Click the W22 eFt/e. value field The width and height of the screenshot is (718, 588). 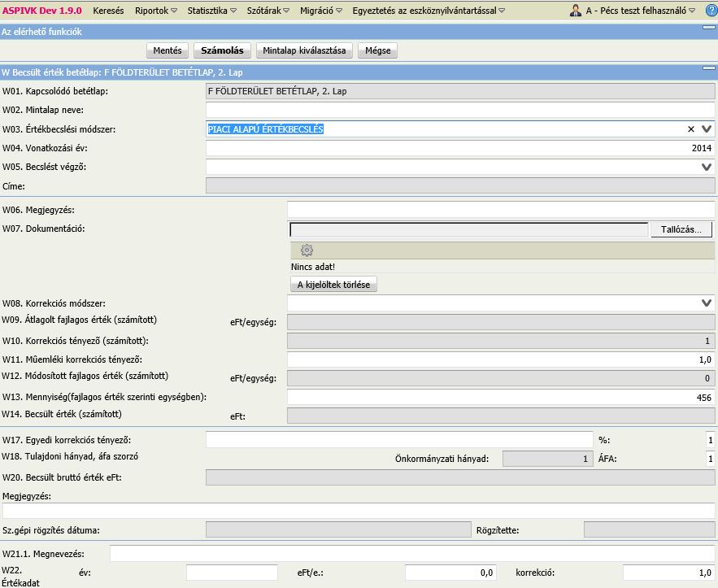(450, 573)
